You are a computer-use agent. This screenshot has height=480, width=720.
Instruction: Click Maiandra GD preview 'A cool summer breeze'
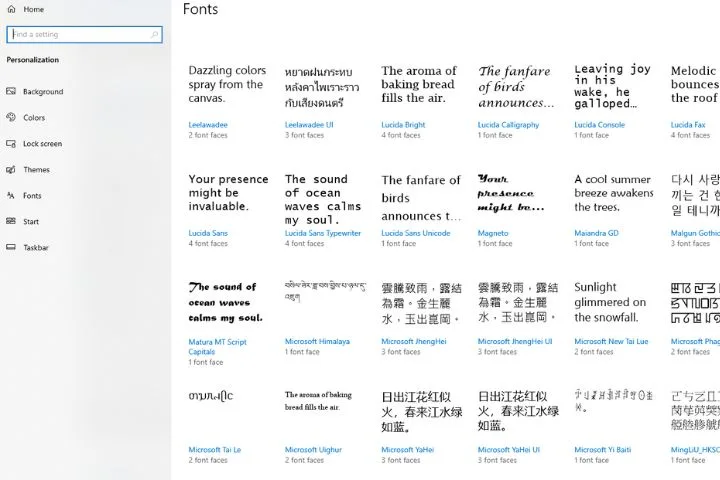(613, 193)
